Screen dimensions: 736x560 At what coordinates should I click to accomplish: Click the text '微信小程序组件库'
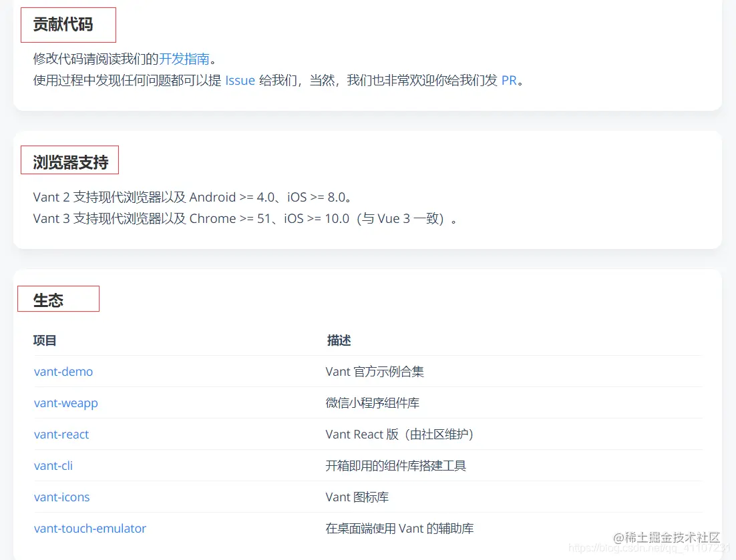coord(373,403)
